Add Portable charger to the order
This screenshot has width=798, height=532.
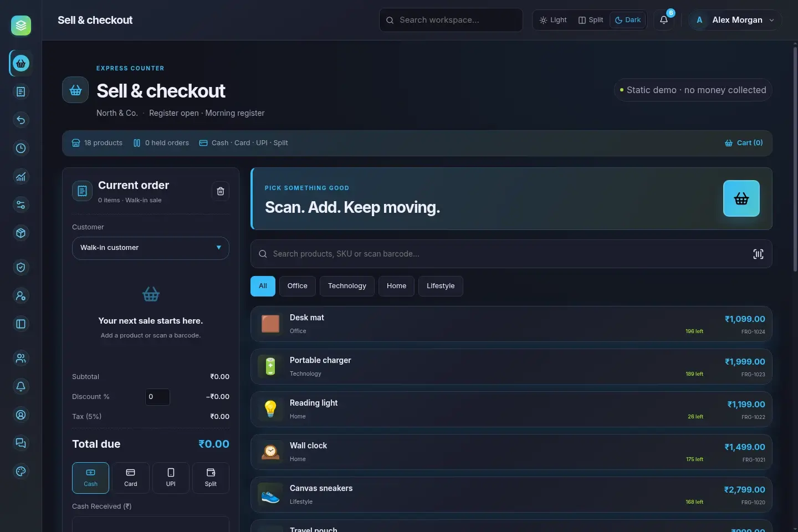coord(511,367)
